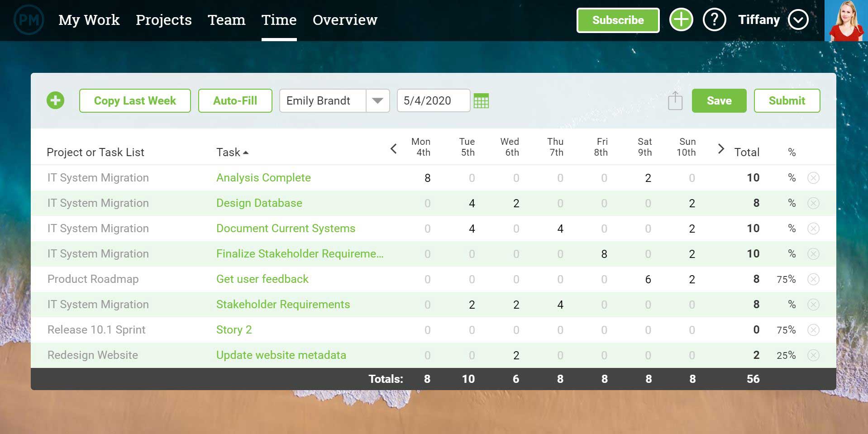
Task: Remove the Get user feedback row
Action: pos(813,279)
